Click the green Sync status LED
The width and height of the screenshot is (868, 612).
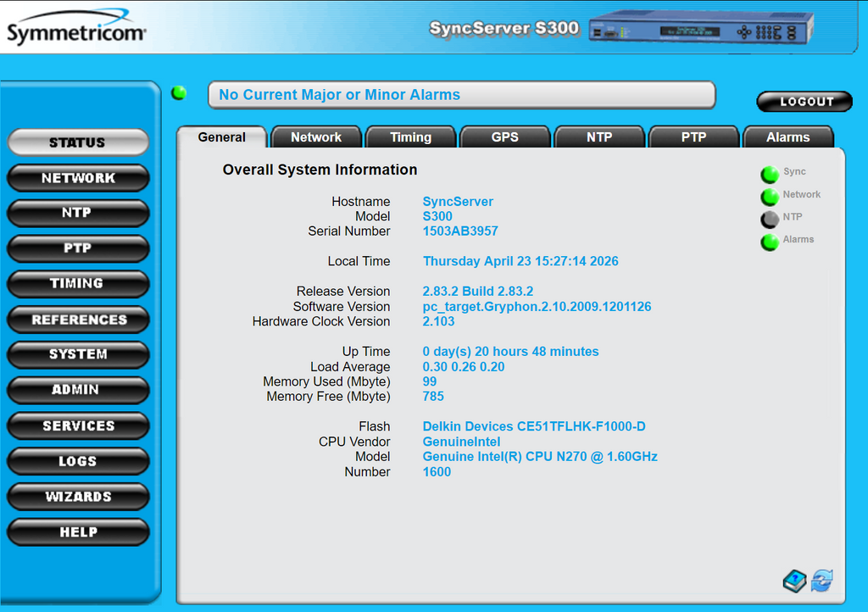(x=770, y=175)
